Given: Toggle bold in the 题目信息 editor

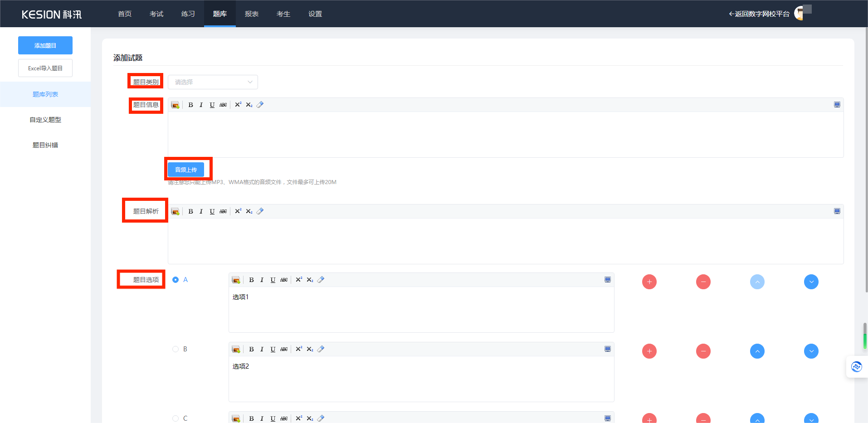Looking at the screenshot, I should [190, 105].
